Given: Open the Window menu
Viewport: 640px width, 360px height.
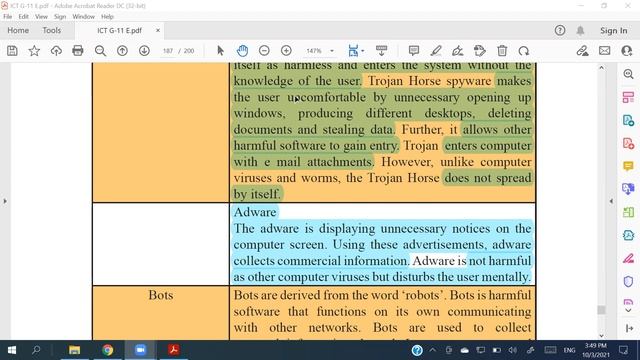Looking at the screenshot, I should coord(83,17).
